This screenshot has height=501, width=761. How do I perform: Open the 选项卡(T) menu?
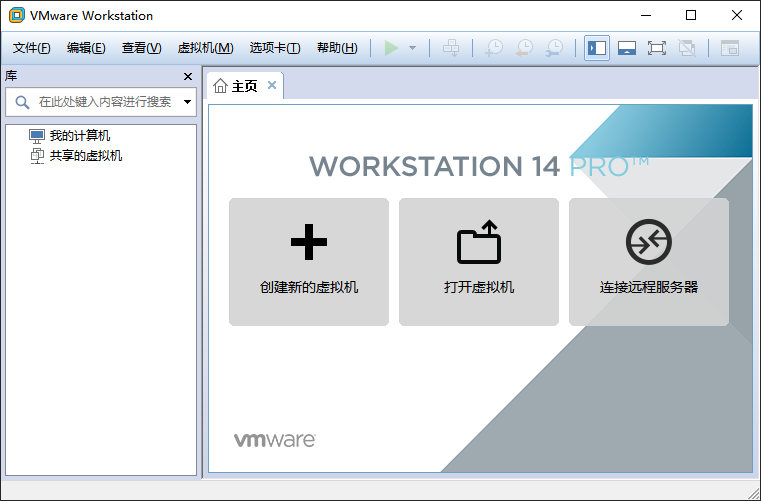coord(275,48)
